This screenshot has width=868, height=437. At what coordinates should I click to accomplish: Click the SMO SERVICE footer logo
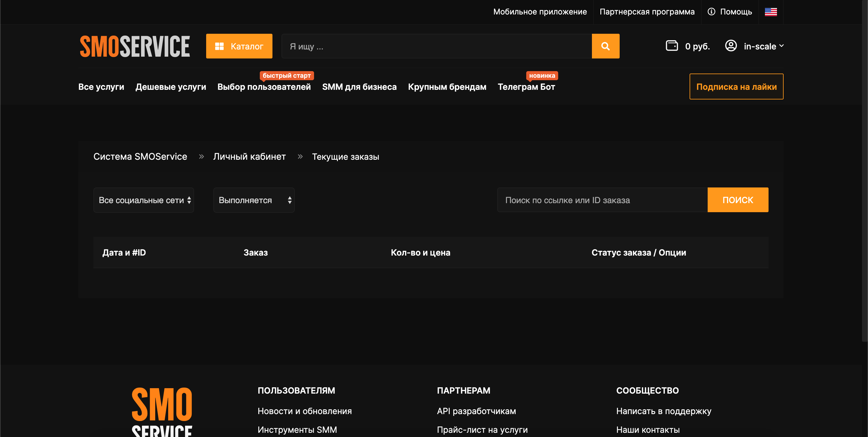click(162, 412)
